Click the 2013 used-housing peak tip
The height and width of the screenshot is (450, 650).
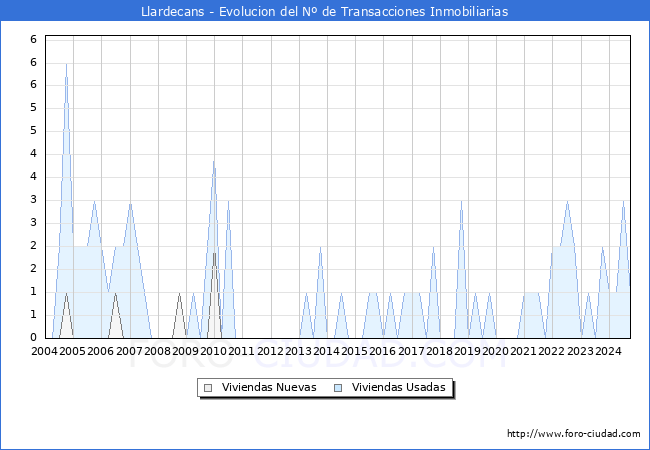tap(320, 247)
